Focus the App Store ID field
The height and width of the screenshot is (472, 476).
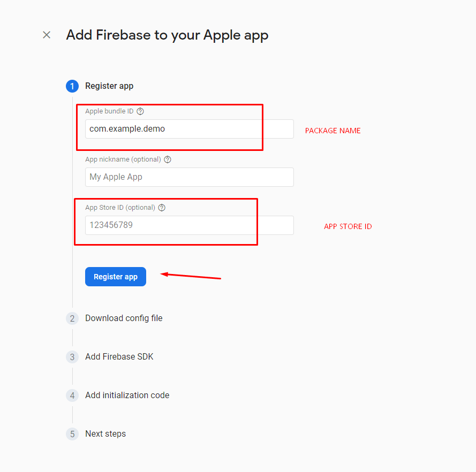pos(189,225)
